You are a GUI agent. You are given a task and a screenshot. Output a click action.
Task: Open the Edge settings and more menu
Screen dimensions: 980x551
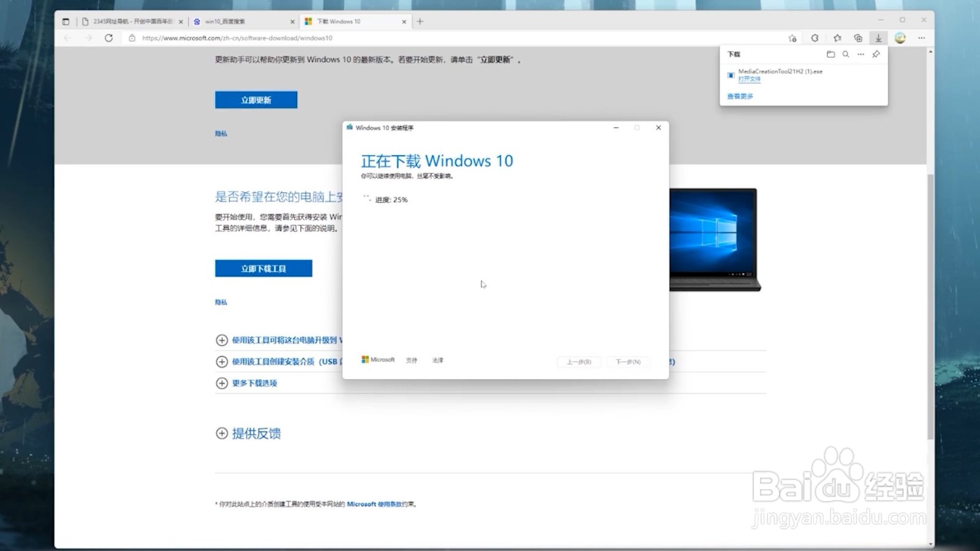coord(921,38)
